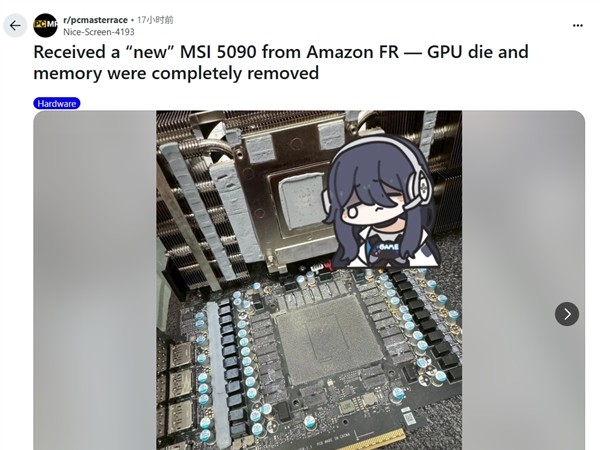Open the pcmasterrace subreddit avatar
600x450 pixels.
coord(45,26)
